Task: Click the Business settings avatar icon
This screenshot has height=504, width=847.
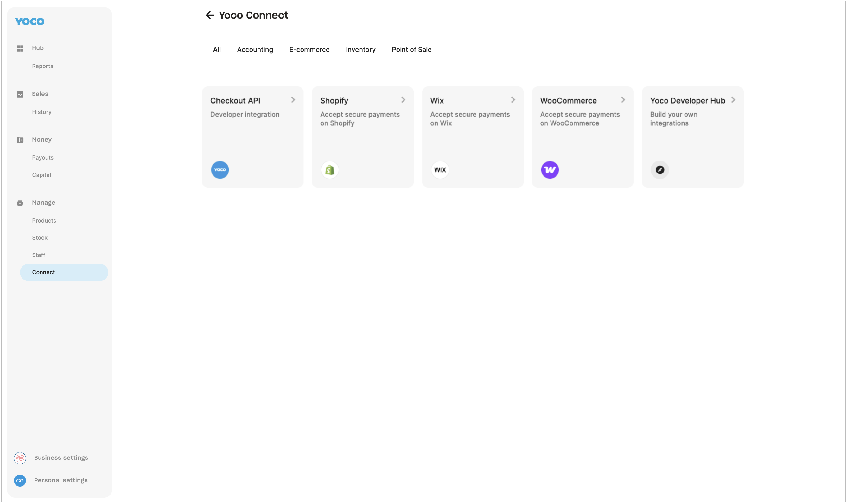Action: coord(20,458)
